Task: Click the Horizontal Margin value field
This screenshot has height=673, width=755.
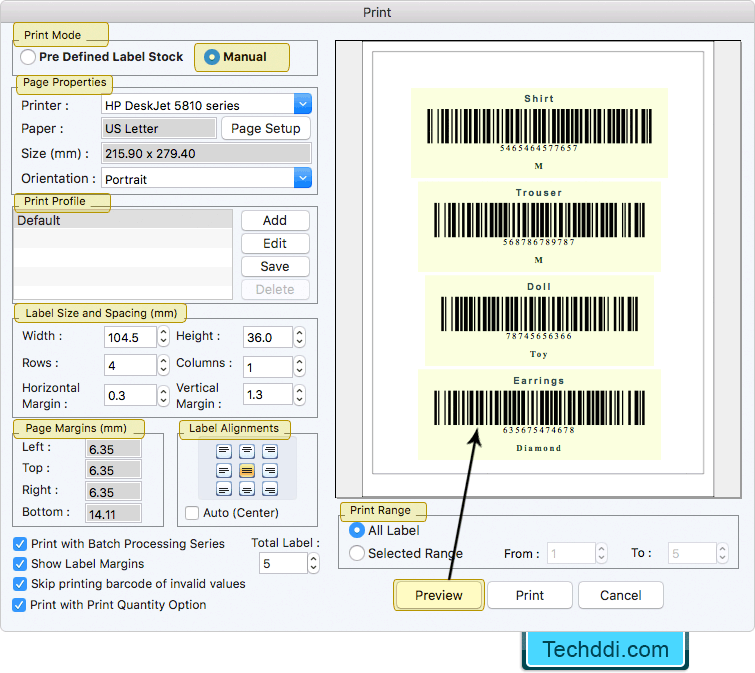Action: pos(130,395)
